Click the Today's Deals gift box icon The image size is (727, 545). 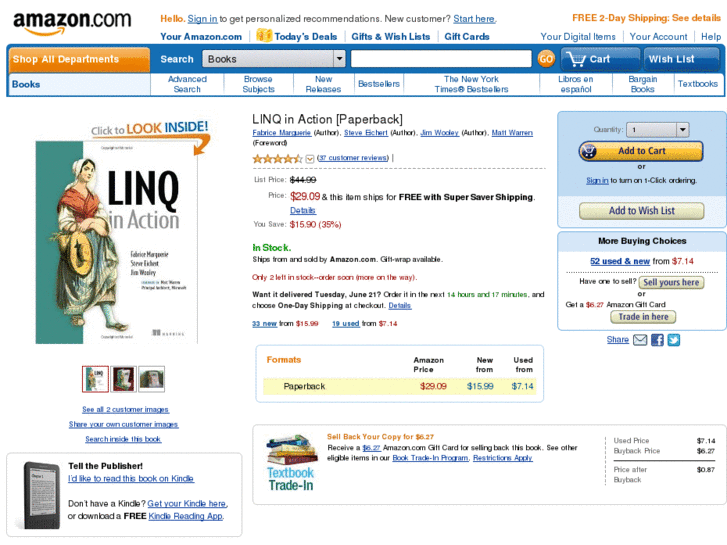(264, 35)
